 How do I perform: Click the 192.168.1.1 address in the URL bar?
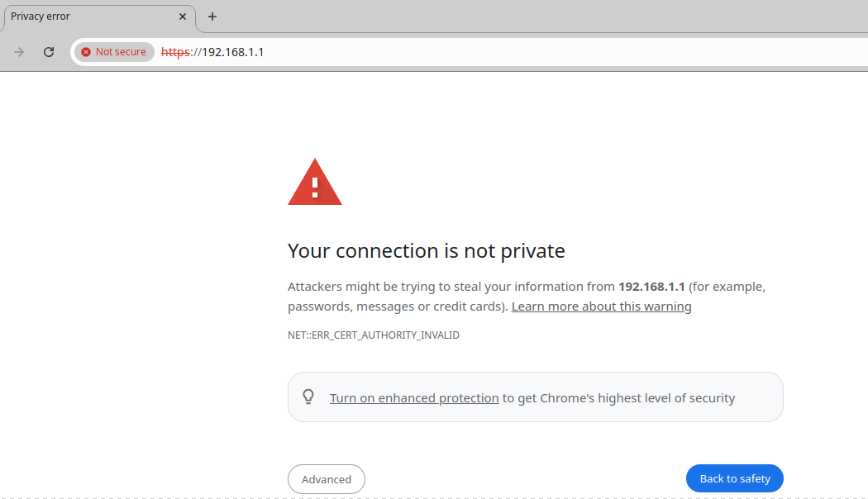click(x=232, y=52)
